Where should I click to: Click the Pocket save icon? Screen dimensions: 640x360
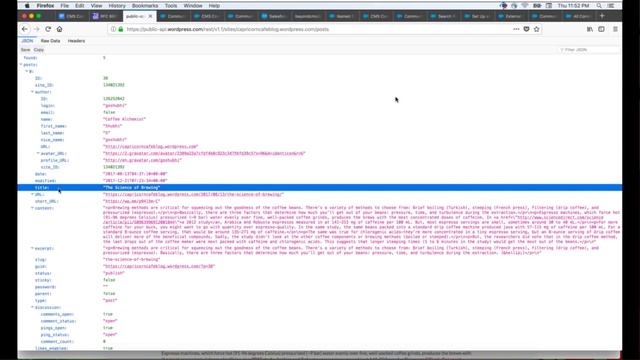(x=527, y=29)
